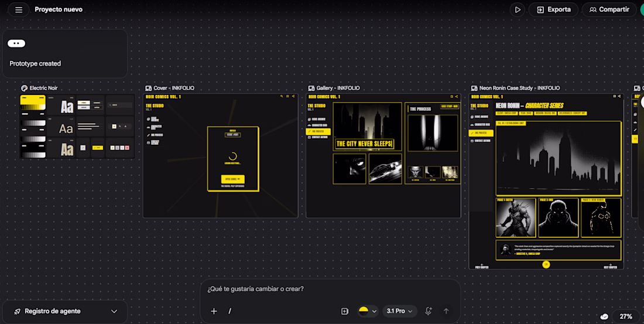Click the device icon next to Neon Ronin Case Study
644x324 pixels.
[x=474, y=88]
